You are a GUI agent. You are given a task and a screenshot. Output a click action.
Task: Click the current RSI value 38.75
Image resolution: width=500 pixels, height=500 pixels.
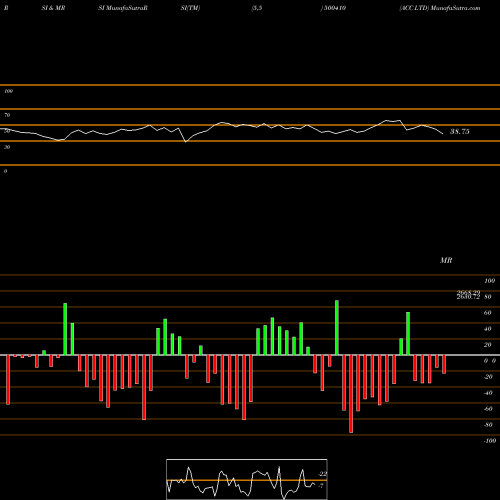460,132
